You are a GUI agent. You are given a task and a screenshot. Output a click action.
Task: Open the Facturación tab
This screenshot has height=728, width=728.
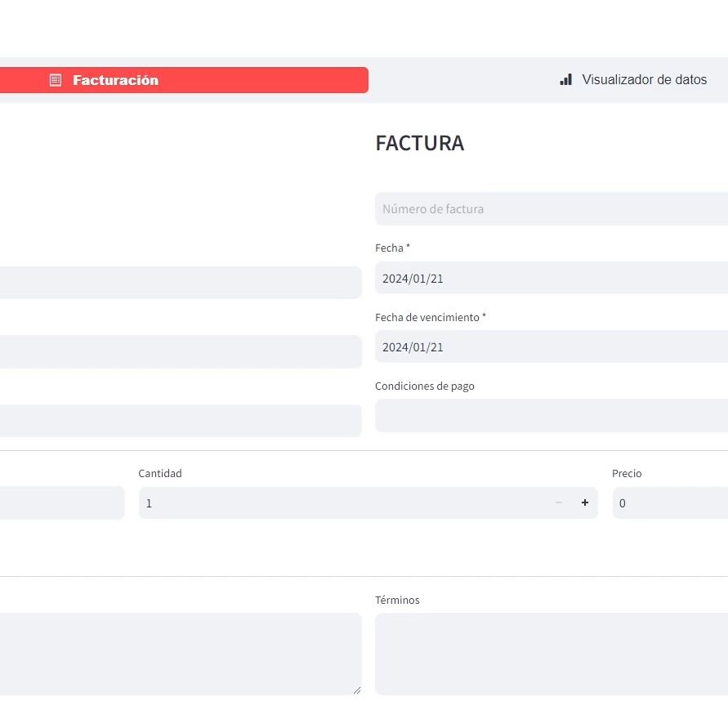(184, 80)
